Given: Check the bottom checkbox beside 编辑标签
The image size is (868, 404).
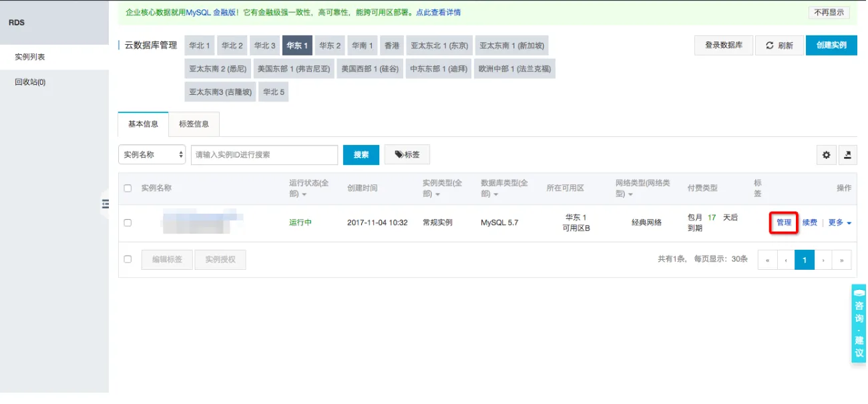Looking at the screenshot, I should coord(128,259).
